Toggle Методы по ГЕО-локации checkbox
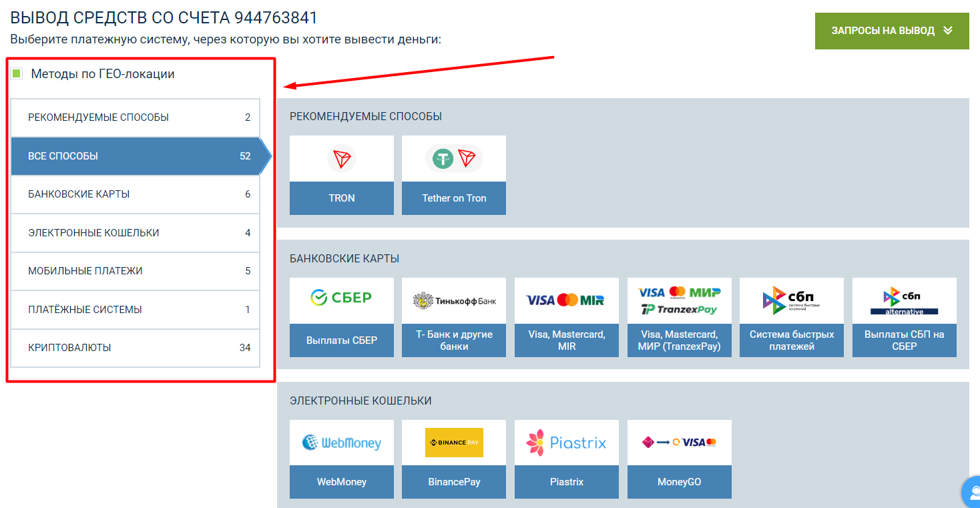Screen dimensions: 980x508 [x=17, y=73]
